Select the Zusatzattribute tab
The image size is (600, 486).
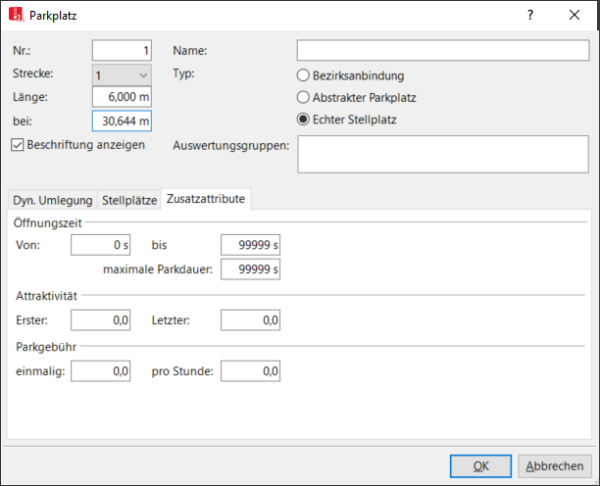click(206, 199)
